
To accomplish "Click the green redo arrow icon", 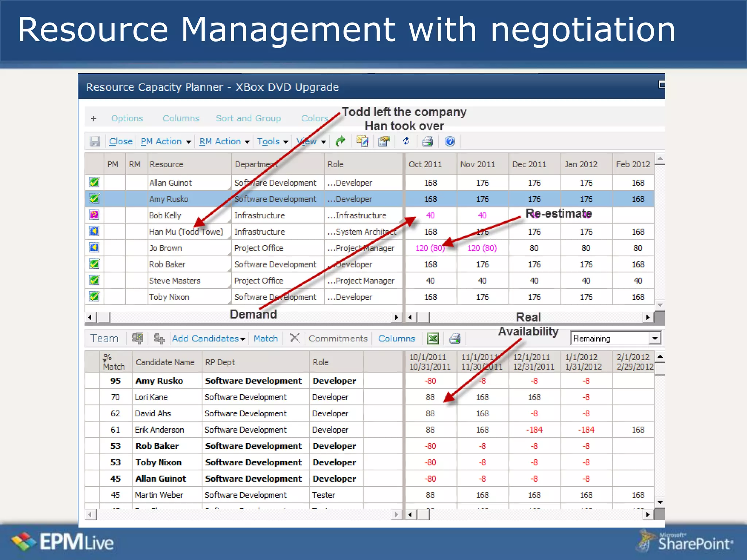I will [x=340, y=141].
